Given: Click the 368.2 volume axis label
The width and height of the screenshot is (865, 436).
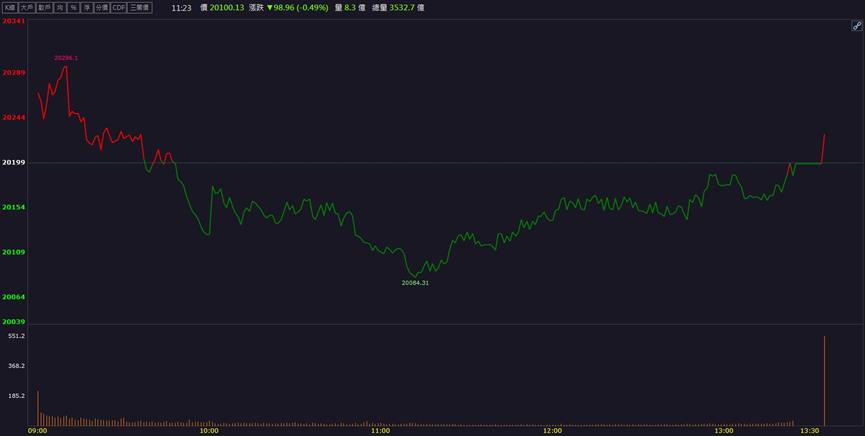Looking at the screenshot, I should click(17, 365).
